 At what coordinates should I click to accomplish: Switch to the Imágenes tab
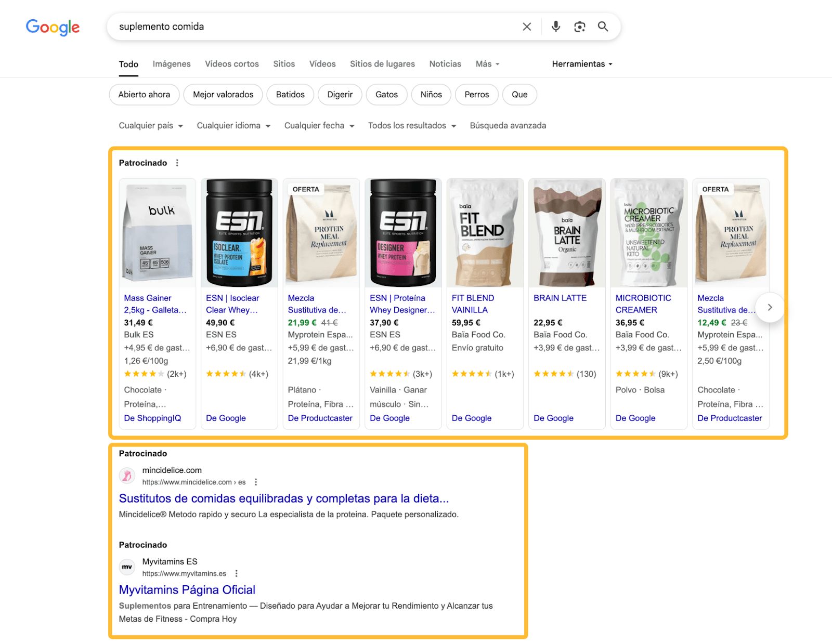(172, 63)
